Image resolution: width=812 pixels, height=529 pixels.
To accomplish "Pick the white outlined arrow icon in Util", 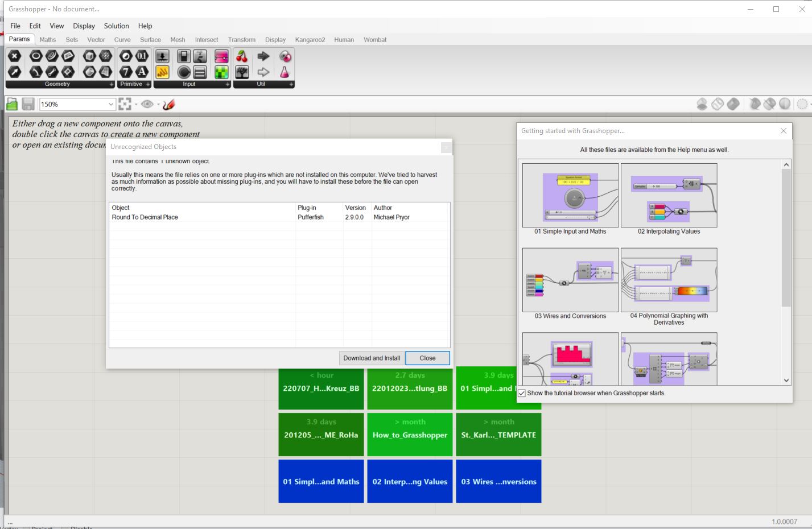I will tap(263, 72).
